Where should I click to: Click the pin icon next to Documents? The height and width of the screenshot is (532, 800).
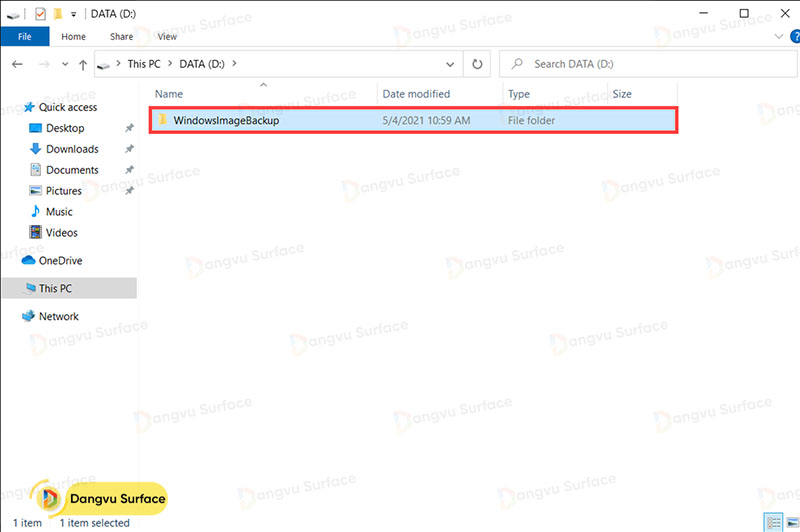click(130, 170)
